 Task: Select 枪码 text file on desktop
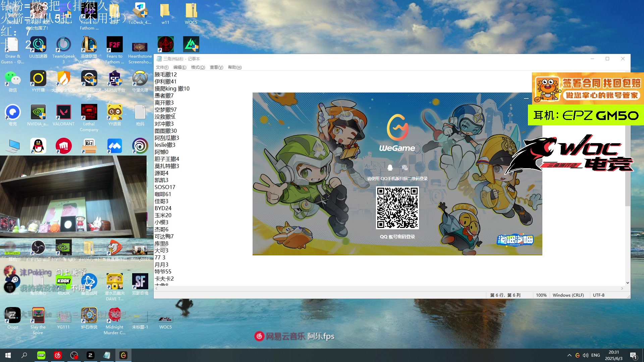coord(140,115)
